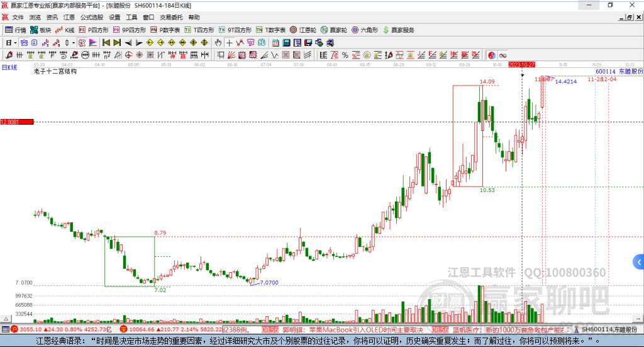Click yellow diamond with left arrow

[150, 43]
